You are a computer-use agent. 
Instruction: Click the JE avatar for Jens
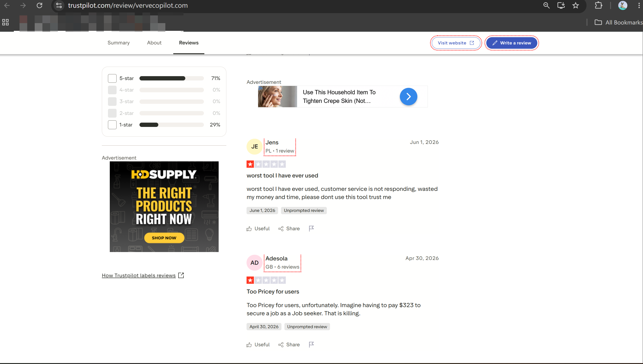(254, 146)
